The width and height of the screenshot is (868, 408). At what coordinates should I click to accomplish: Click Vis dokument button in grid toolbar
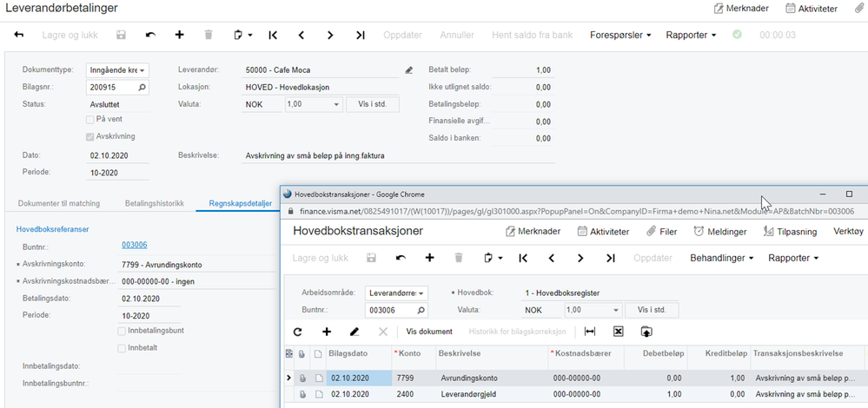(x=429, y=332)
